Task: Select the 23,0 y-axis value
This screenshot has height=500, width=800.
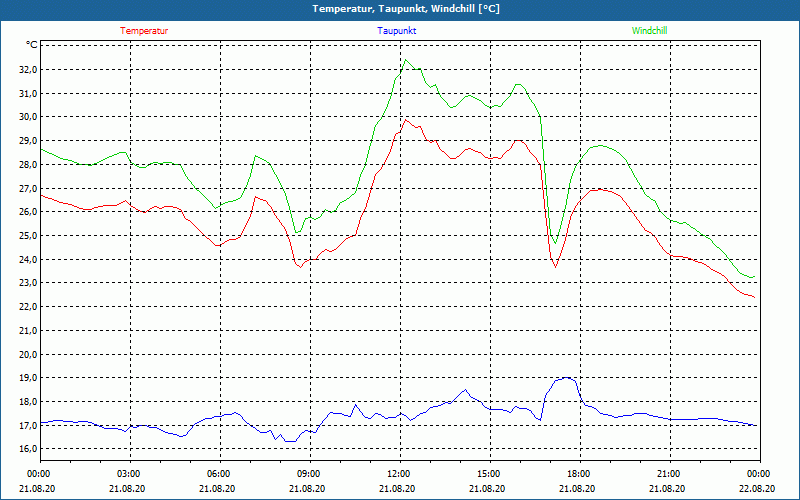Action: click(x=29, y=283)
